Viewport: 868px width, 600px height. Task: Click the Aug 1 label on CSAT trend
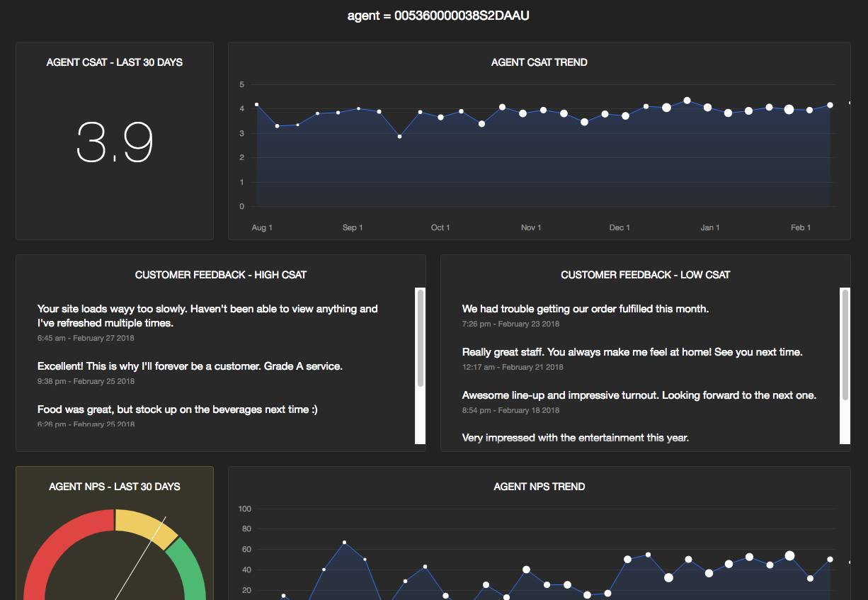tap(262, 227)
